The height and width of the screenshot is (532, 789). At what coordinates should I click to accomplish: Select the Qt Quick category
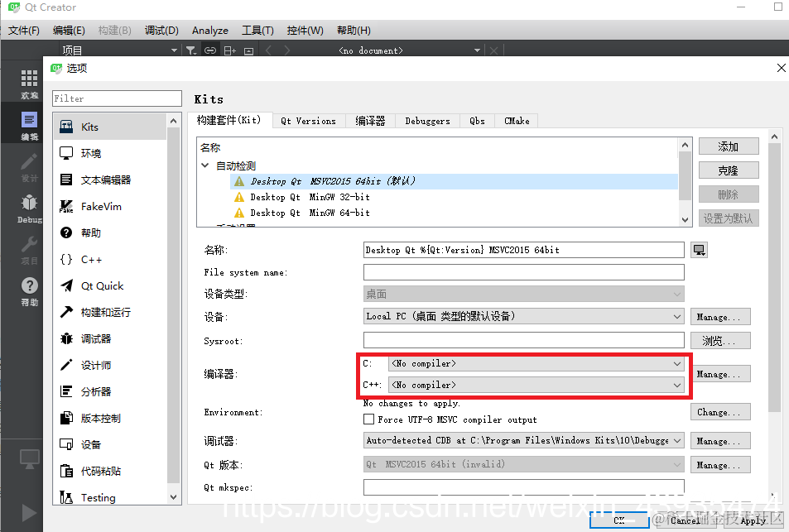click(109, 285)
